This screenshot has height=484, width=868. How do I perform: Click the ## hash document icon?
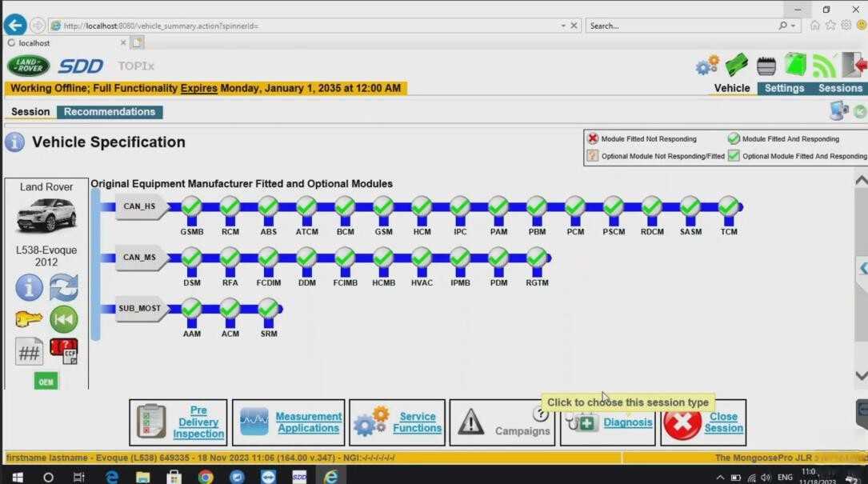click(29, 352)
